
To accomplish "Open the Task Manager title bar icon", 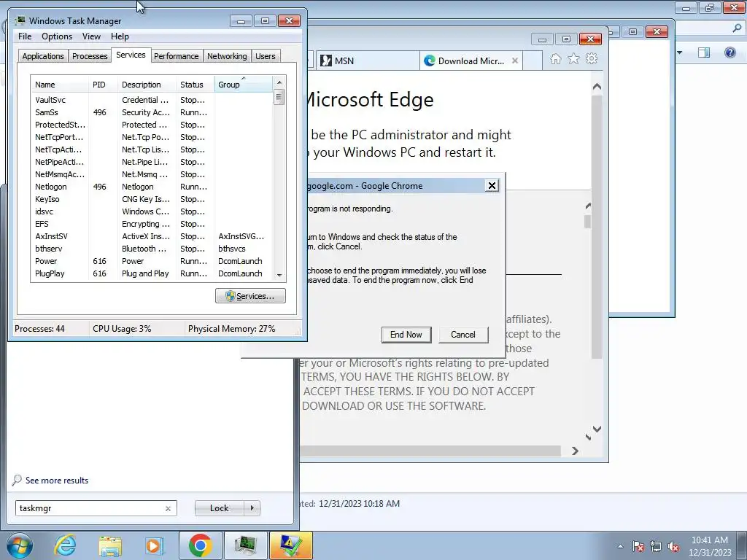I will [x=20, y=20].
